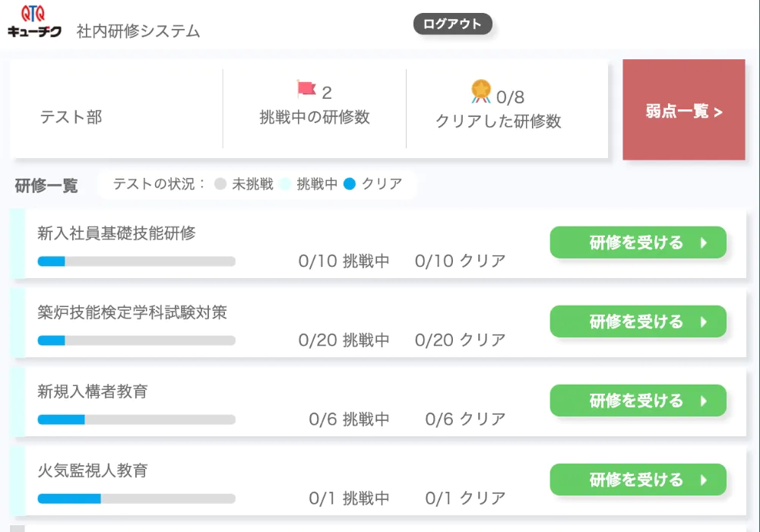Click the 新入社員基礎技能研修 progress bar
760x532 pixels.
point(137,261)
